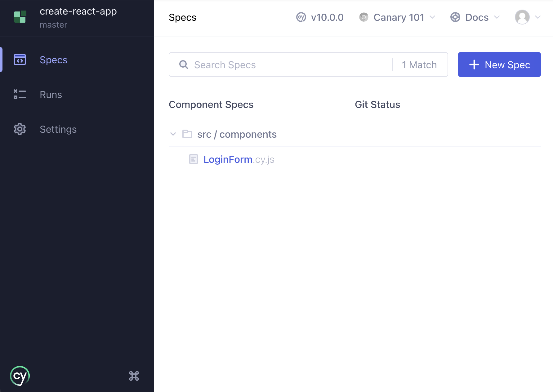Click the create-react-app project name
The height and width of the screenshot is (392, 553).
[x=78, y=11]
